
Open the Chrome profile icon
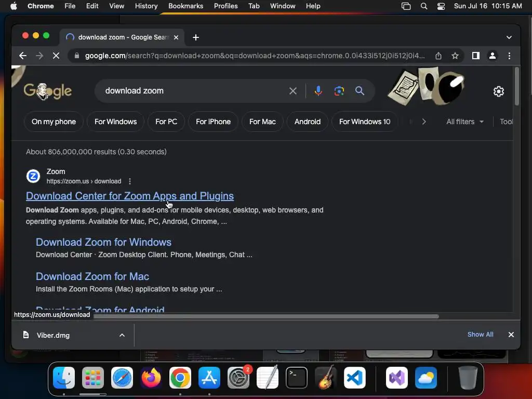click(x=493, y=56)
